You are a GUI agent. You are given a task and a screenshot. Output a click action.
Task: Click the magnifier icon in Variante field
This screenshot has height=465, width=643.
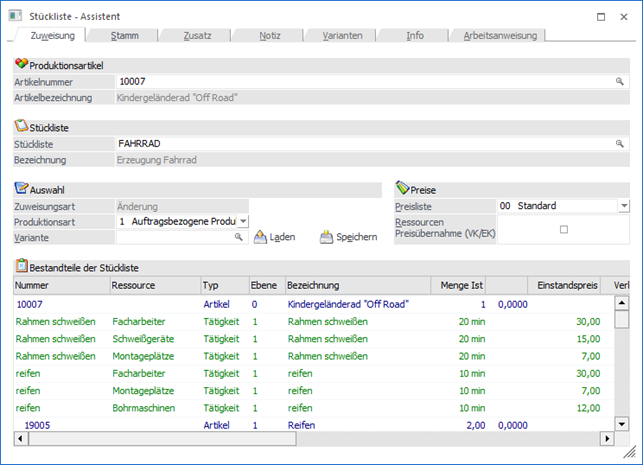pos(239,237)
